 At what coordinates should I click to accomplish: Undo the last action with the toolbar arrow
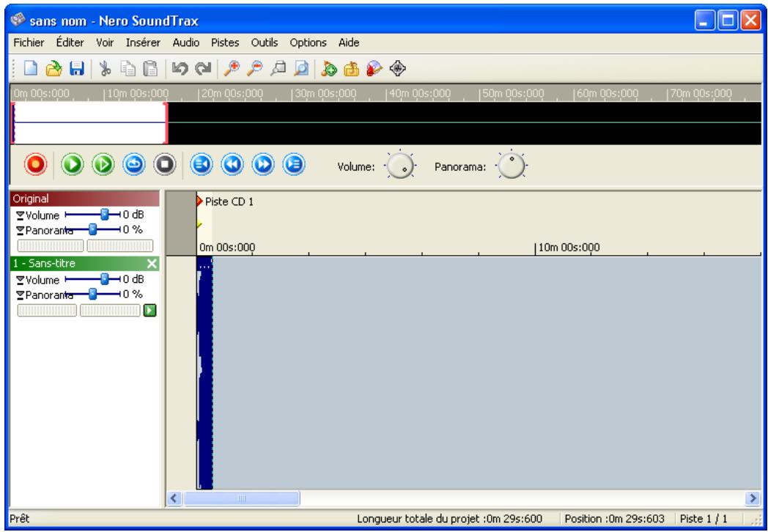coord(180,68)
